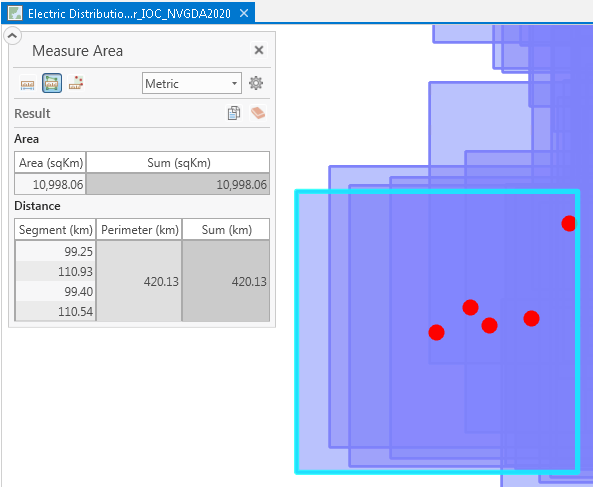
Task: Click the Distance section heading
Action: (x=38, y=206)
